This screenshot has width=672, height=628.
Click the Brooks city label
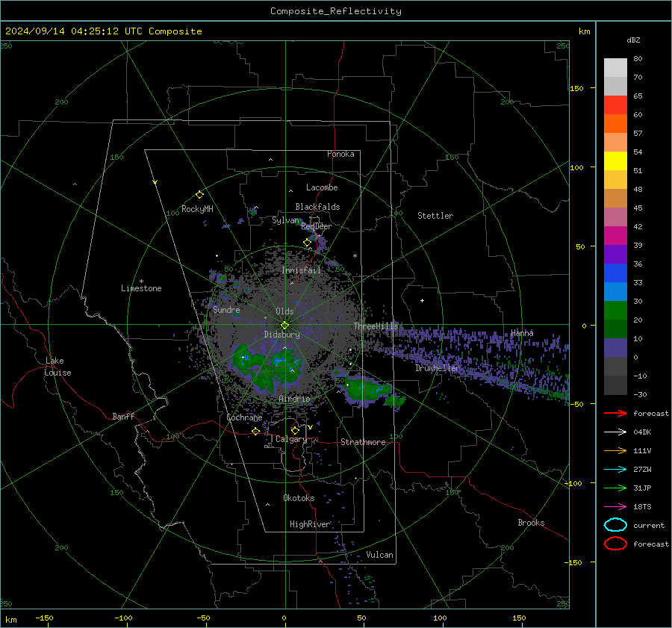click(x=531, y=523)
